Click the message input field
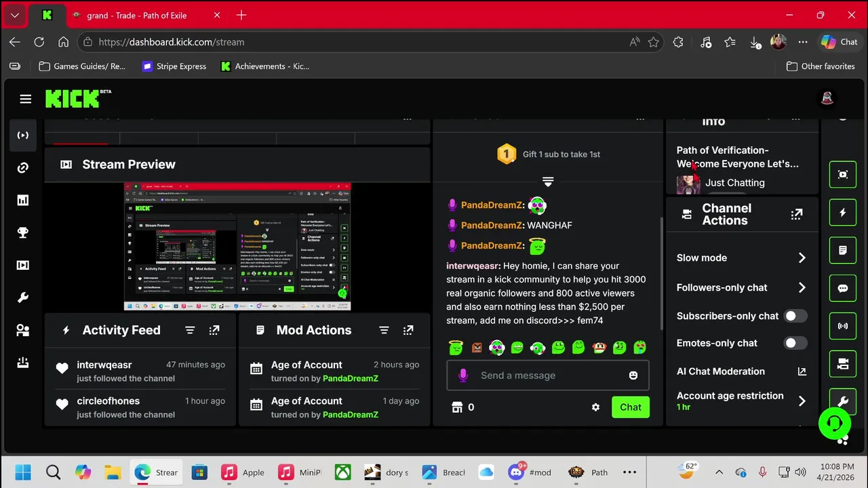The width and height of the screenshot is (868, 488). click(x=548, y=375)
